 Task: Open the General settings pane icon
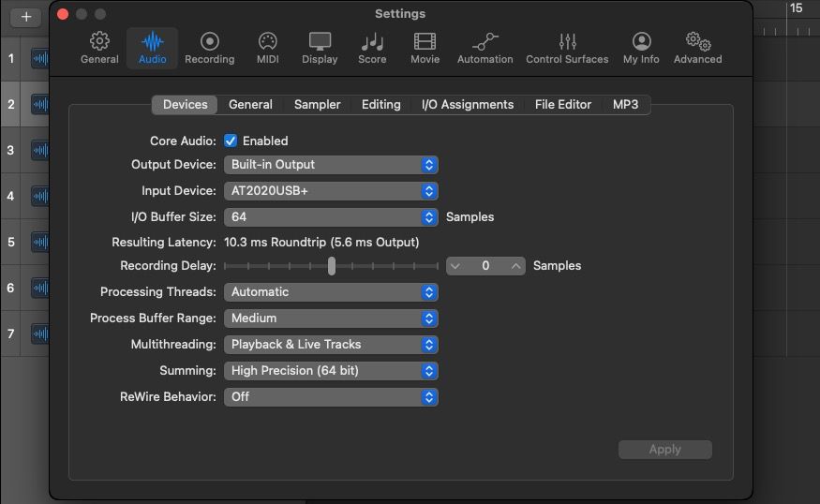coord(99,41)
